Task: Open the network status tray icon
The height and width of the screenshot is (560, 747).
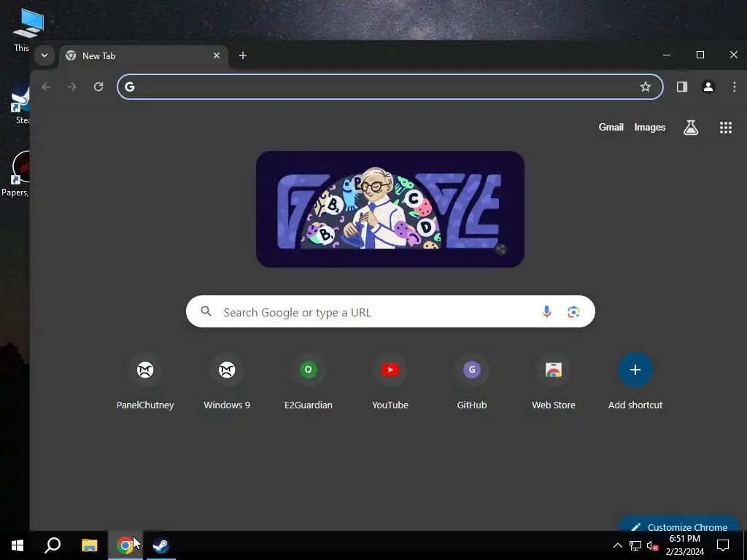Action: [635, 545]
